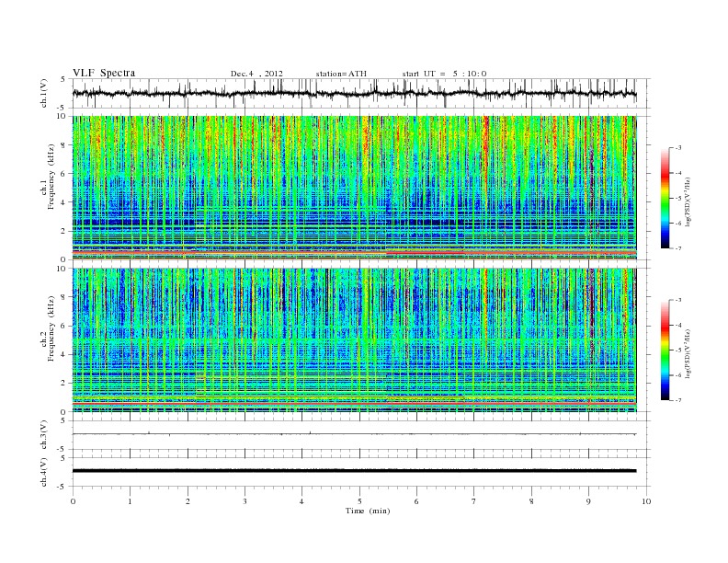728x563 pixels.
Task: Click the "8" minute tick label on time axis
Action: [x=531, y=501]
